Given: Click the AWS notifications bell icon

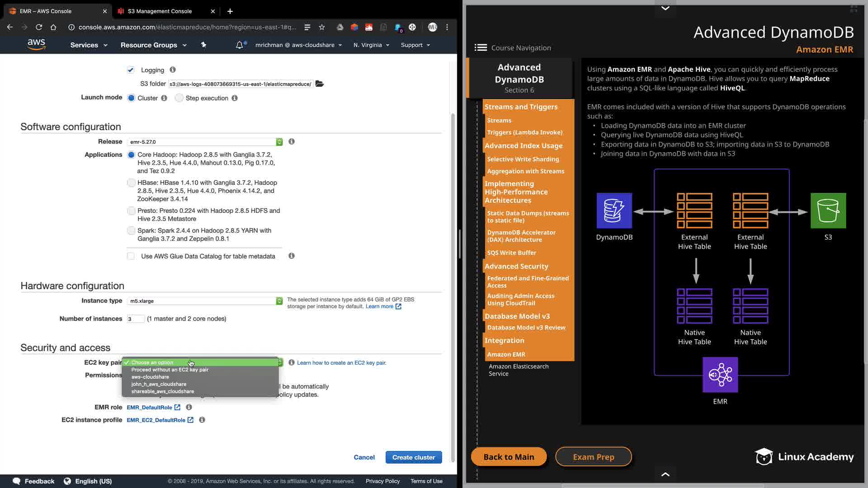Looking at the screenshot, I should [x=240, y=45].
